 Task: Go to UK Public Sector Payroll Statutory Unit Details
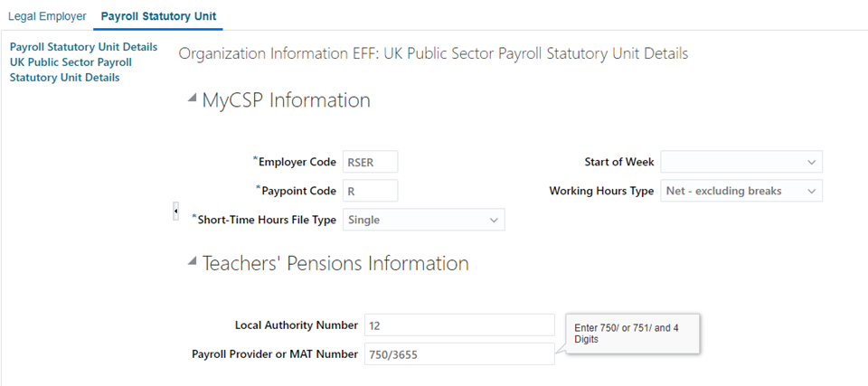point(71,70)
